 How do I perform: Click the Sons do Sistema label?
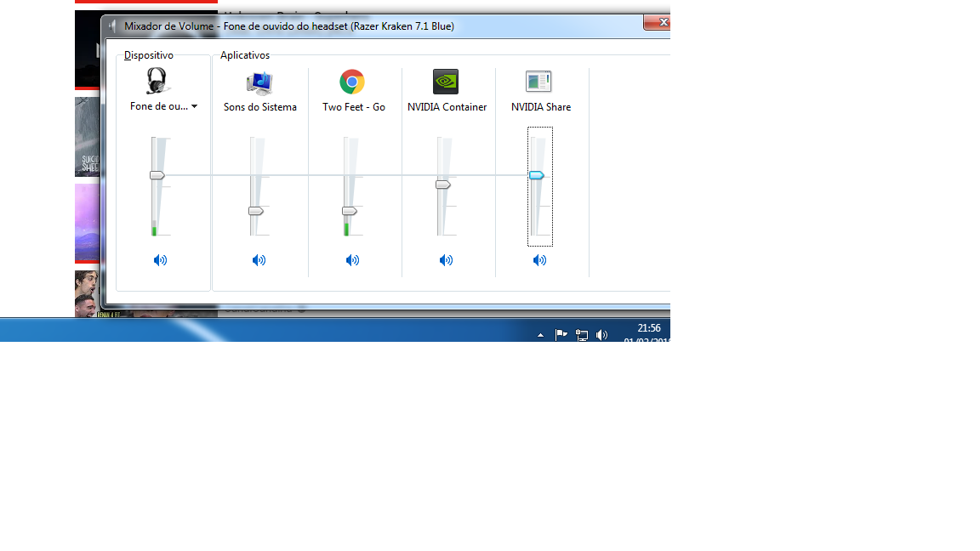[x=260, y=107]
